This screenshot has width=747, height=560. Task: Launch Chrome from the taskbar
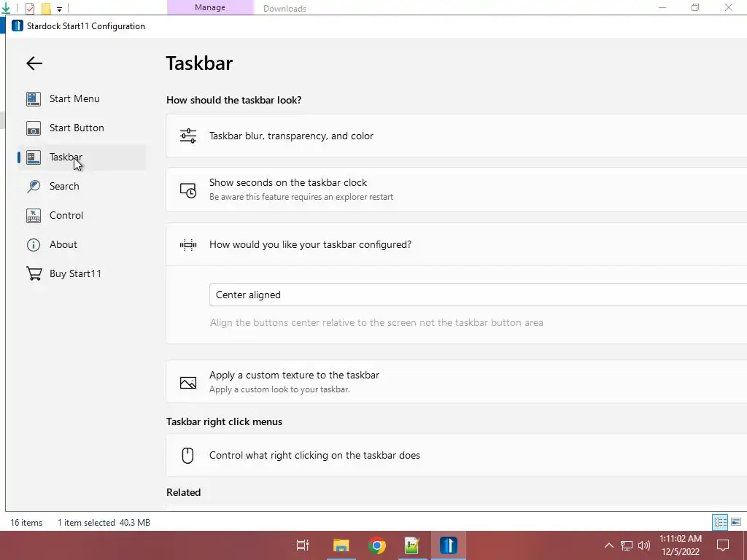(377, 545)
